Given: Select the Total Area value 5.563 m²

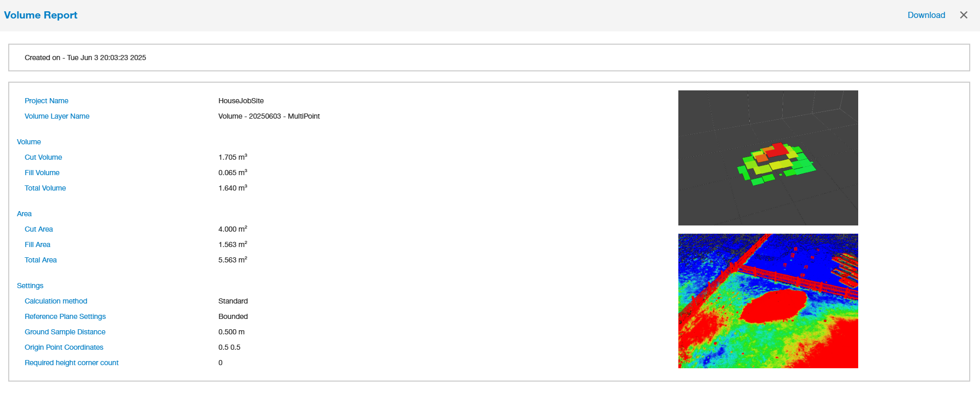Looking at the screenshot, I should pyautogui.click(x=233, y=260).
